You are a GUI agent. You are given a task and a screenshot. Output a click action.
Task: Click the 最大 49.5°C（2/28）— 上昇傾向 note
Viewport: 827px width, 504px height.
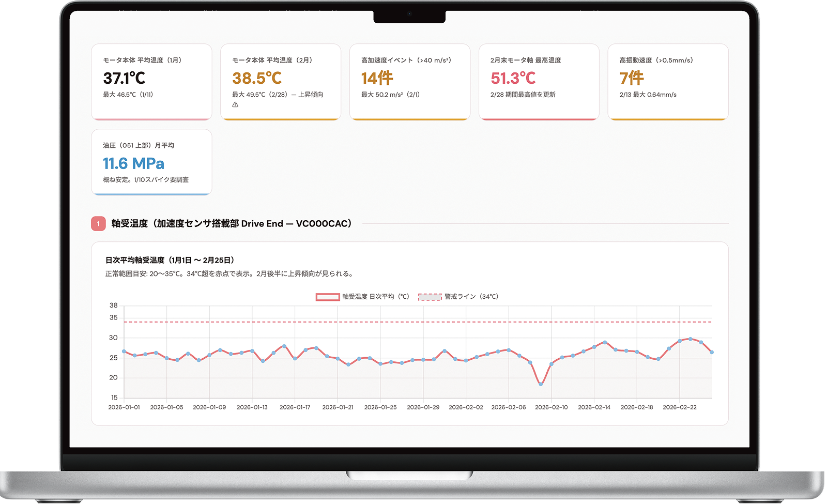coord(278,95)
